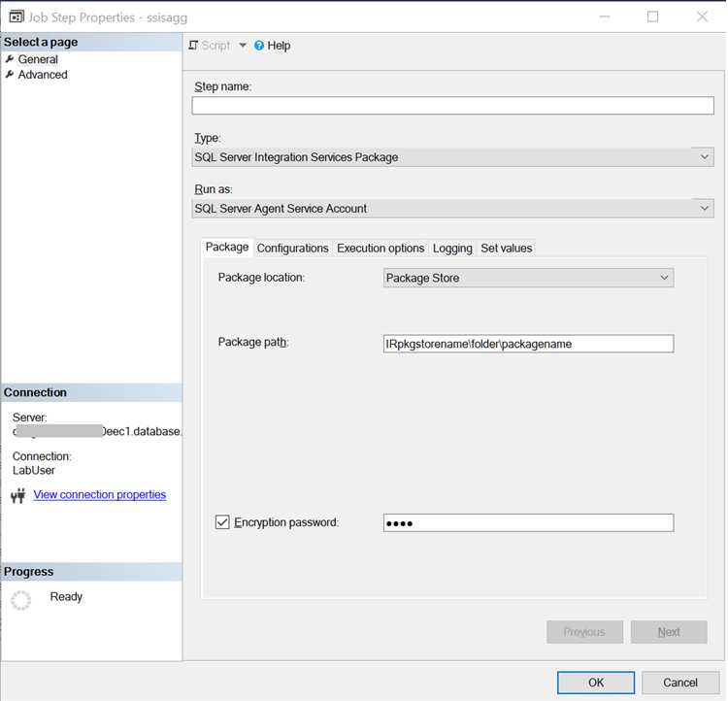Click the Script toolbar icon
This screenshot has width=728, height=701.
point(193,46)
